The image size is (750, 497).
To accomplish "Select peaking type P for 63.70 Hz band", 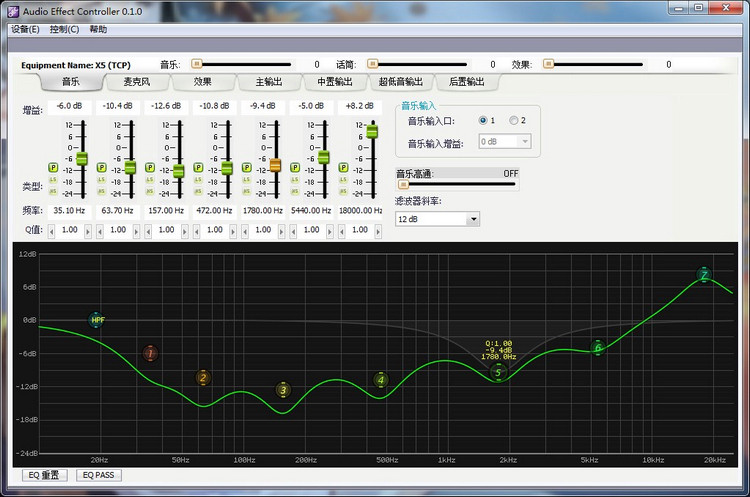I will tap(101, 167).
